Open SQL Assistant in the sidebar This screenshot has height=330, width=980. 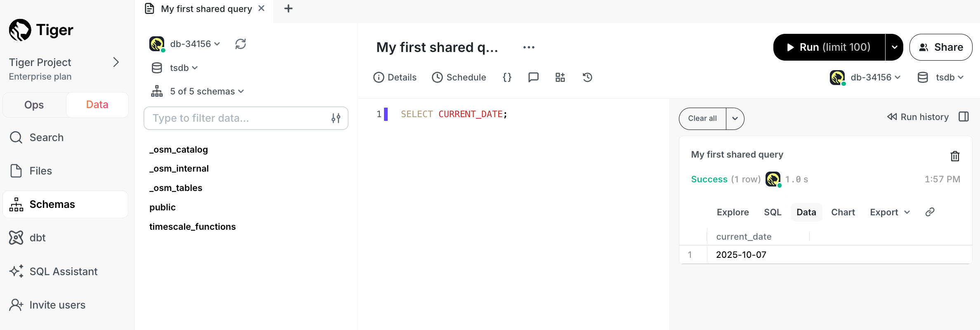[x=65, y=271]
